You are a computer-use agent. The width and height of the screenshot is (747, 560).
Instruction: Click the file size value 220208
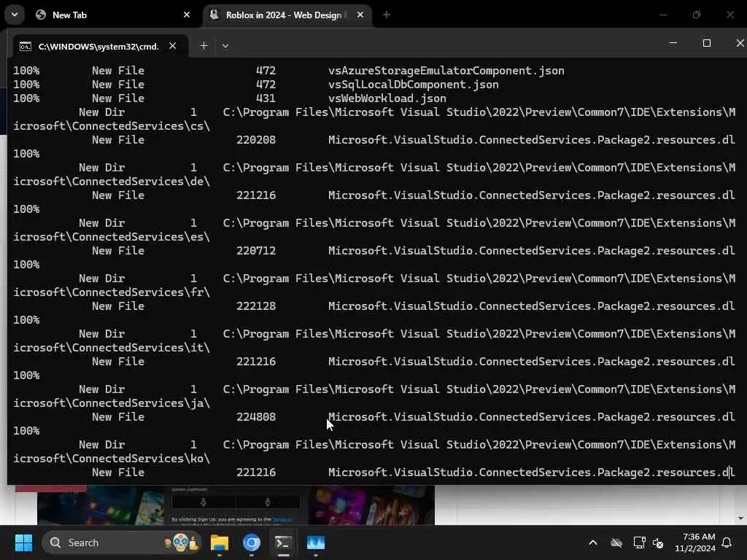tap(256, 140)
